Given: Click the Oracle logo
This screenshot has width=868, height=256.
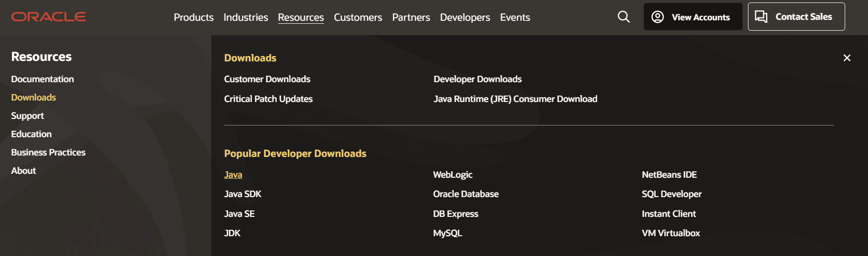Looking at the screenshot, I should pyautogui.click(x=49, y=17).
